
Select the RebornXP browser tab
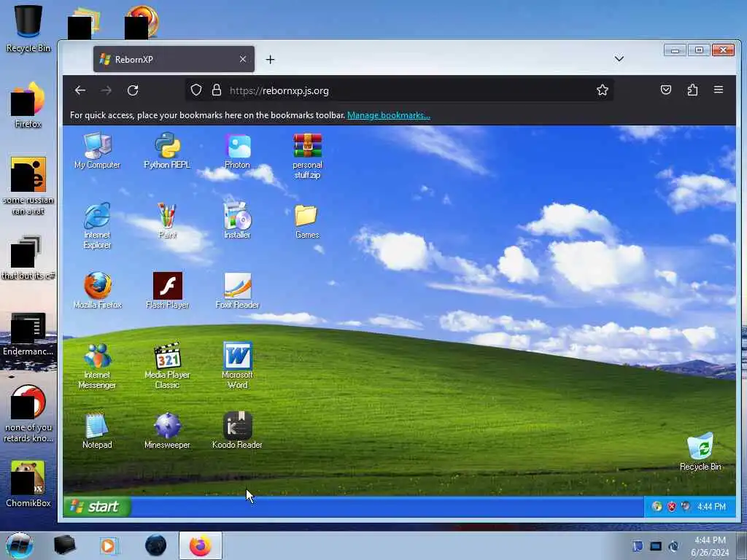coord(174,59)
